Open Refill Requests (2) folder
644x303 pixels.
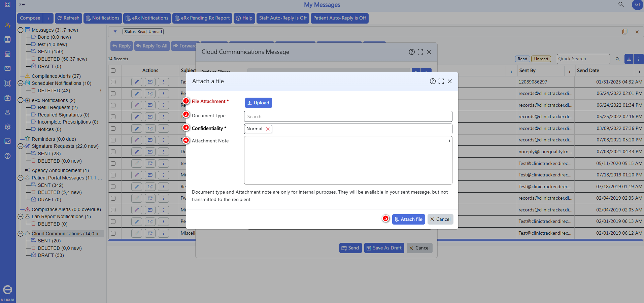coord(58,107)
